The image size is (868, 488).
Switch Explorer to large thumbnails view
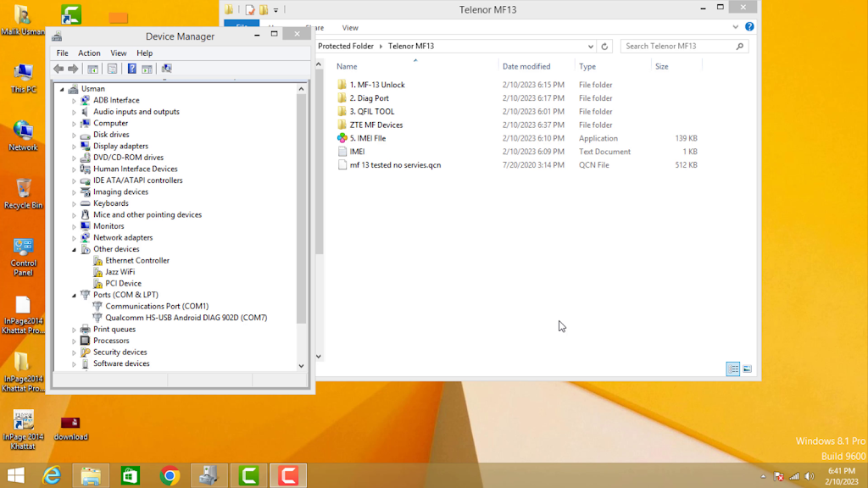pos(748,369)
